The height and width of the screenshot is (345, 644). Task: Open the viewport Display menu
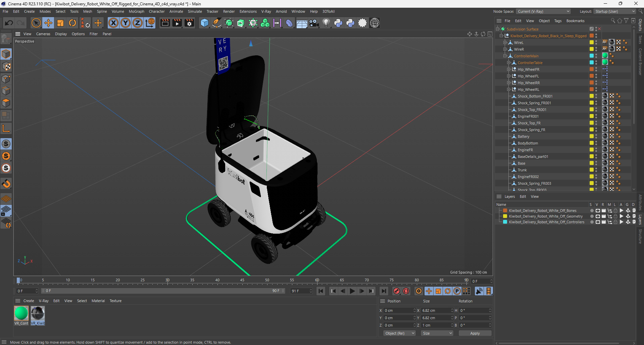tap(61, 34)
